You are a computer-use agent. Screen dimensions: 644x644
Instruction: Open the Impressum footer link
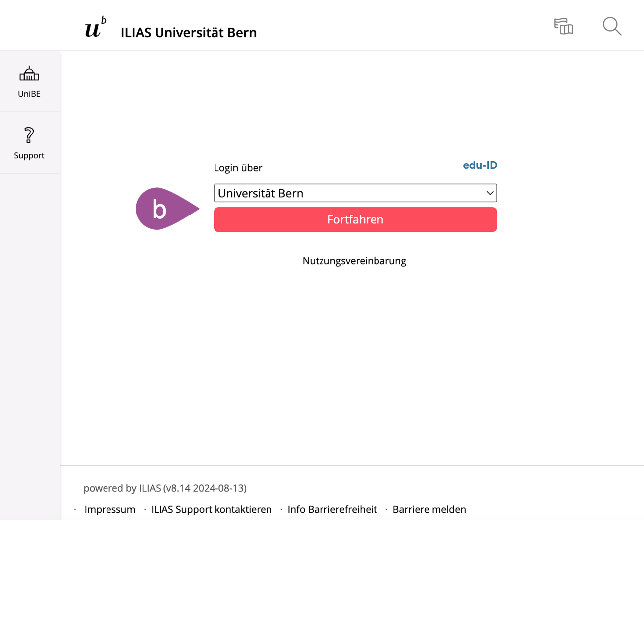pyautogui.click(x=109, y=509)
